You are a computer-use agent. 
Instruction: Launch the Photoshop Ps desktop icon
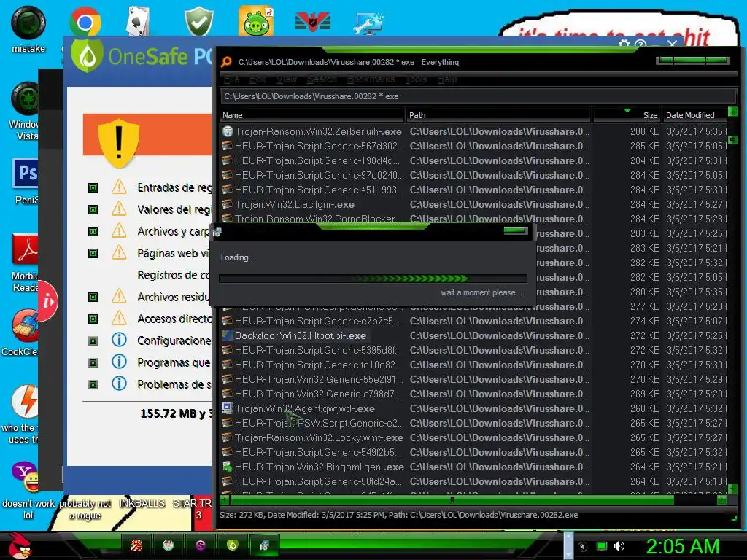(26, 173)
